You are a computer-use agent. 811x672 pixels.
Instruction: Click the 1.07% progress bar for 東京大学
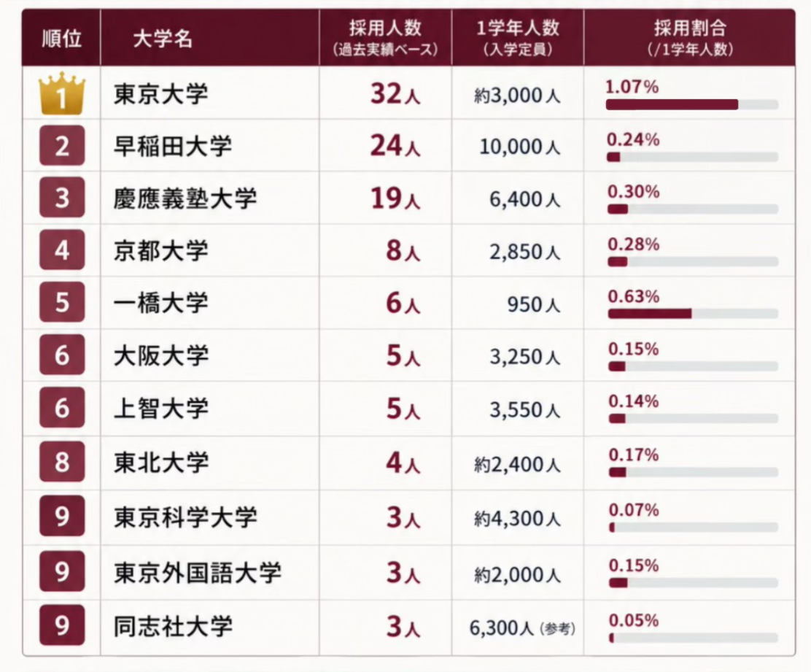(x=692, y=105)
